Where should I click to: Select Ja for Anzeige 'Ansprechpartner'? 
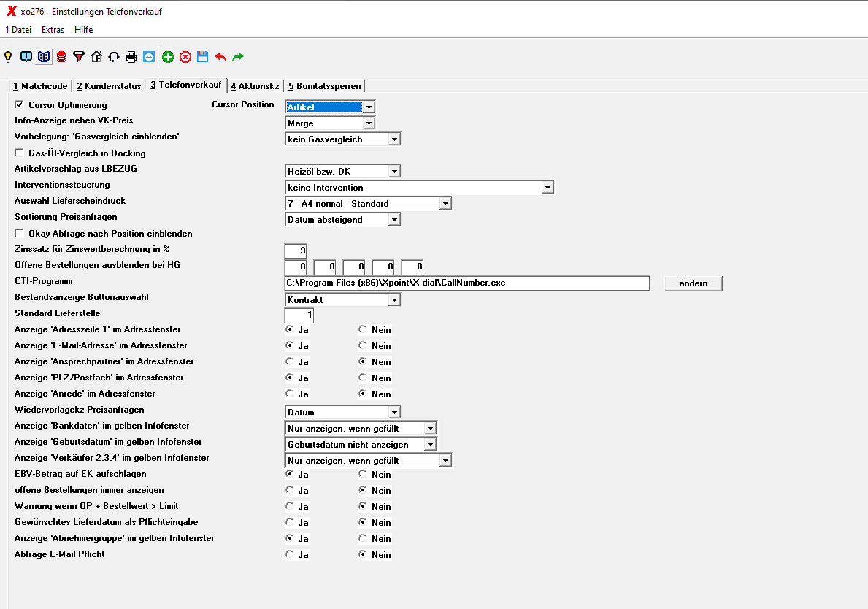(290, 361)
